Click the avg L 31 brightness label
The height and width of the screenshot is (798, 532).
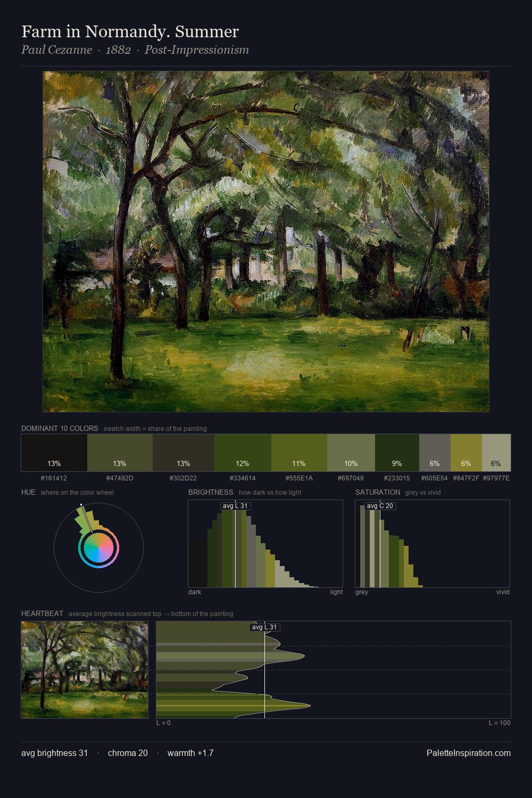tap(236, 506)
